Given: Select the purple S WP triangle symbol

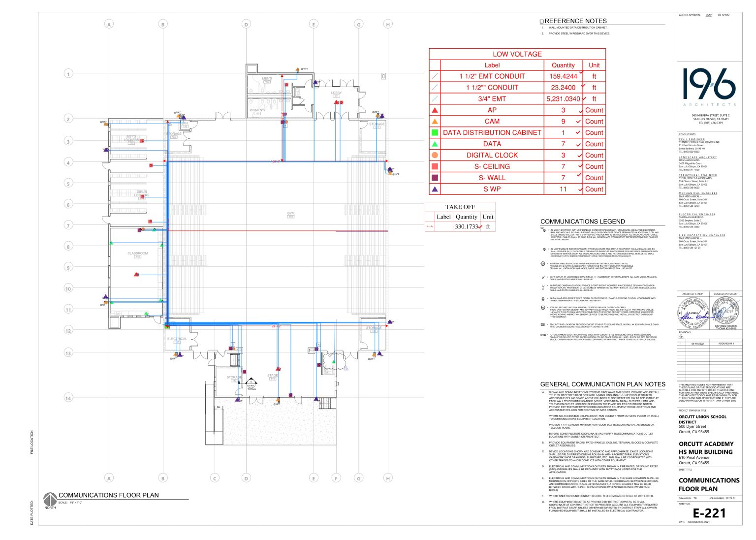Looking at the screenshot, I should [434, 189].
